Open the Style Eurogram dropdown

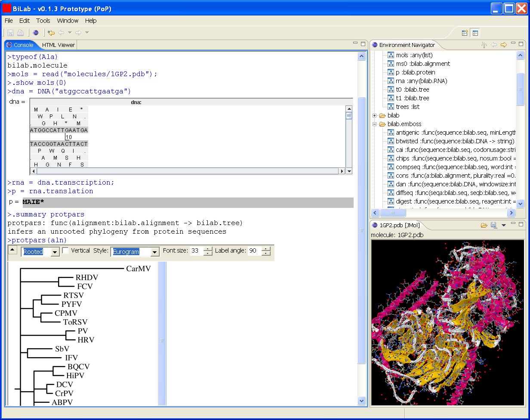(x=155, y=252)
